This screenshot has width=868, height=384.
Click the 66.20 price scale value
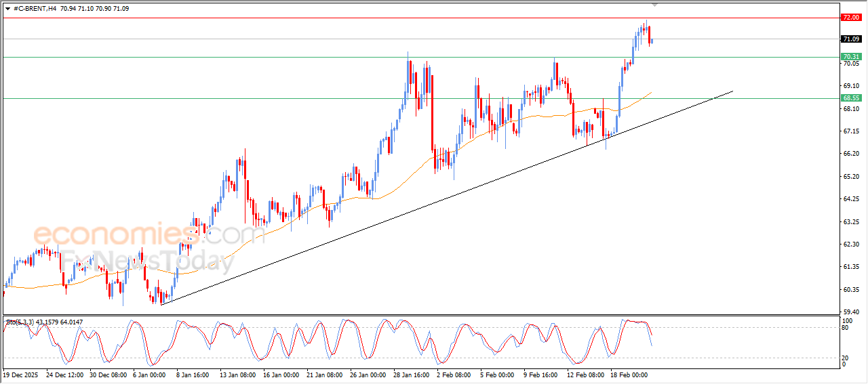pyautogui.click(x=850, y=154)
